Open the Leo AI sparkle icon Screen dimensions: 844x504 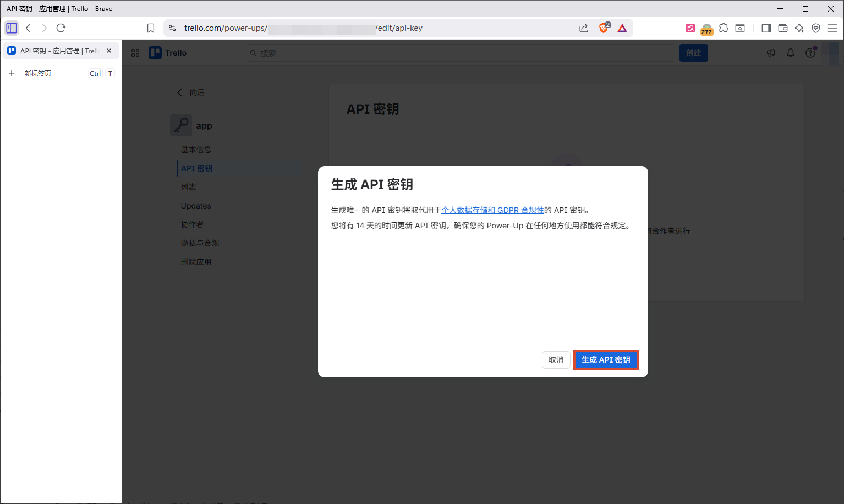click(799, 28)
